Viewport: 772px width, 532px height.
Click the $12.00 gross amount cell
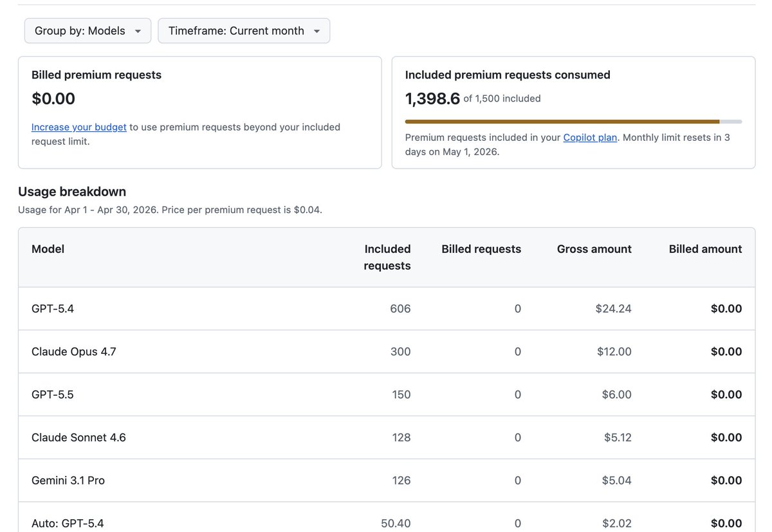coord(614,352)
